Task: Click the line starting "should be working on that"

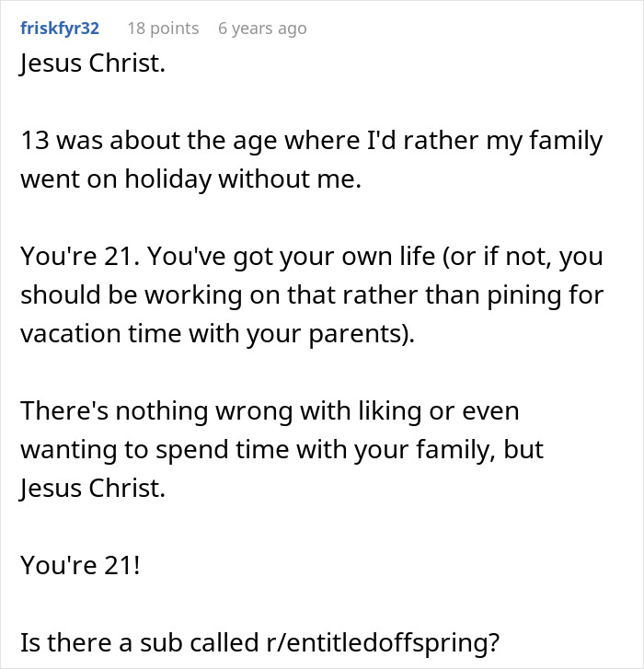Action: tap(312, 296)
